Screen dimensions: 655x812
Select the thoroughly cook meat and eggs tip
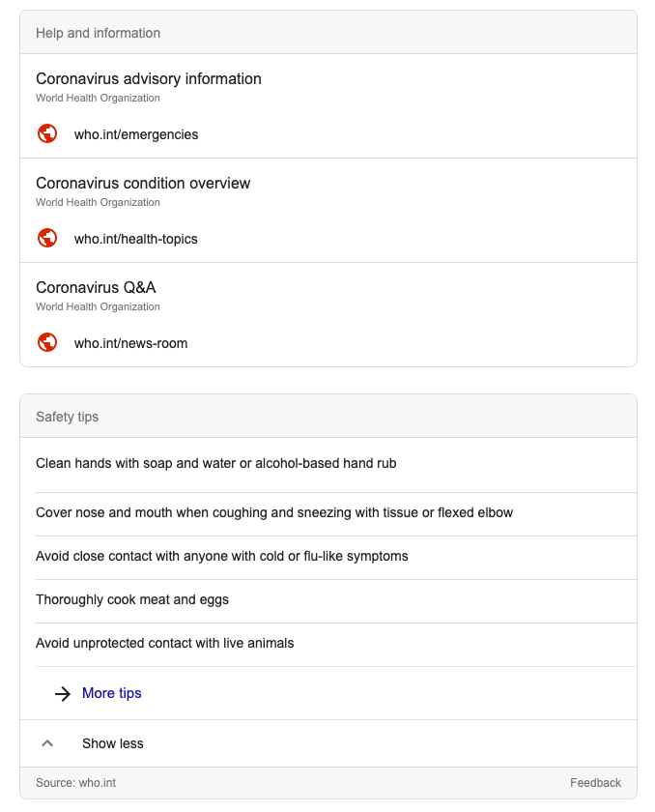click(132, 600)
